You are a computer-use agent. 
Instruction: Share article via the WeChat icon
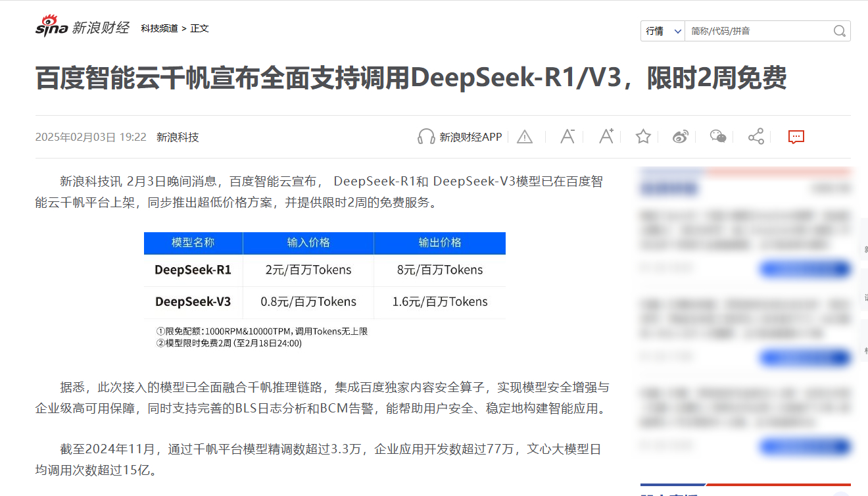click(718, 137)
